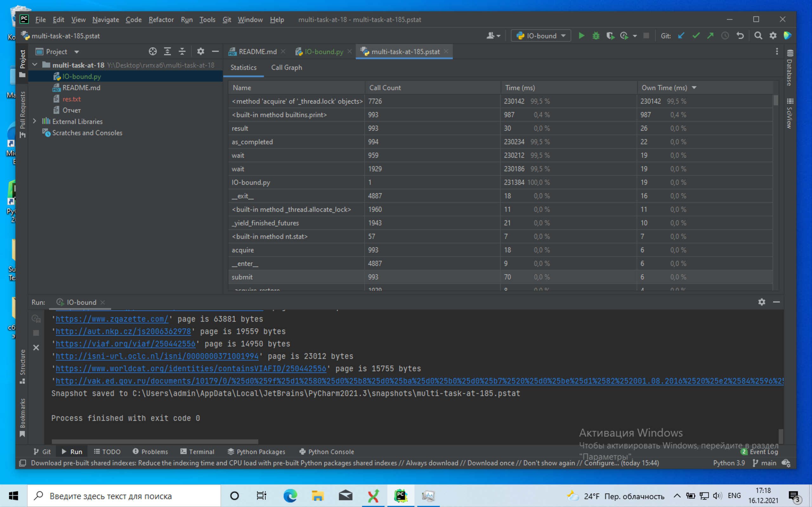This screenshot has height=507, width=812.
Task: Open Search Everywhere magnifier icon
Action: 758,35
